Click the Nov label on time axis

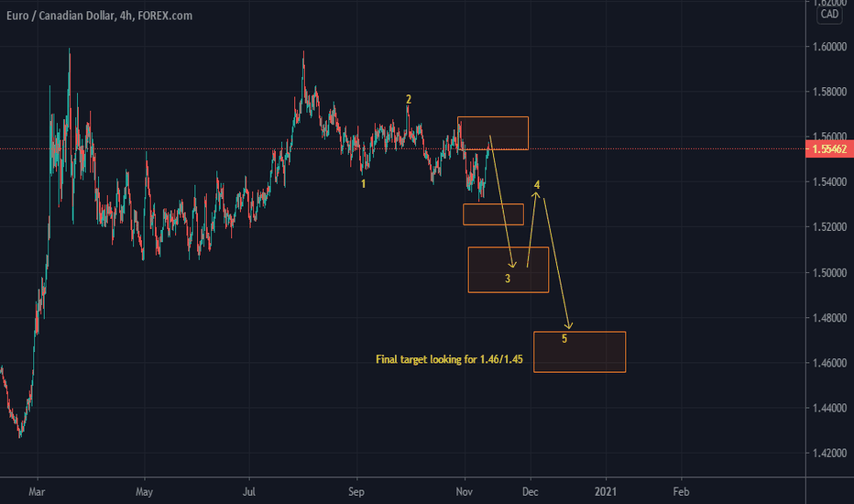pyautogui.click(x=464, y=492)
